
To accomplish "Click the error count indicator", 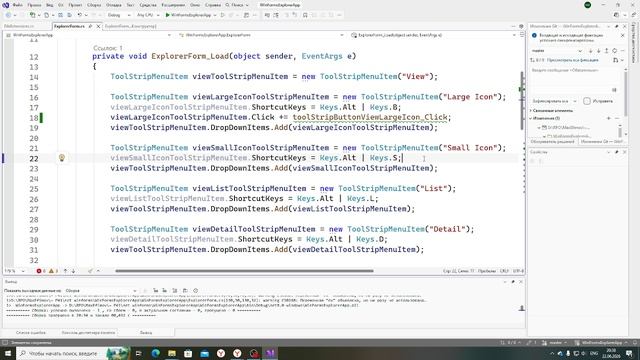I will (x=41, y=271).
